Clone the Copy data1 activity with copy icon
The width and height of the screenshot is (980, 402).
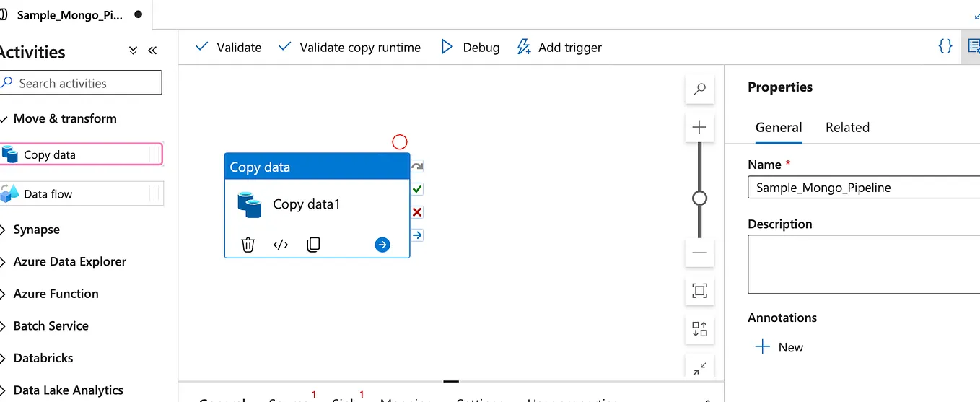pyautogui.click(x=313, y=245)
